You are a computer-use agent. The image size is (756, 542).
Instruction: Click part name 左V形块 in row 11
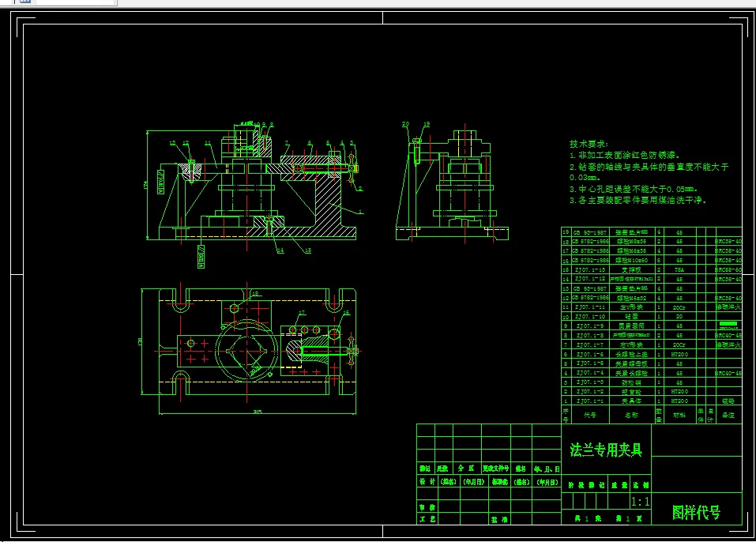[631, 307]
